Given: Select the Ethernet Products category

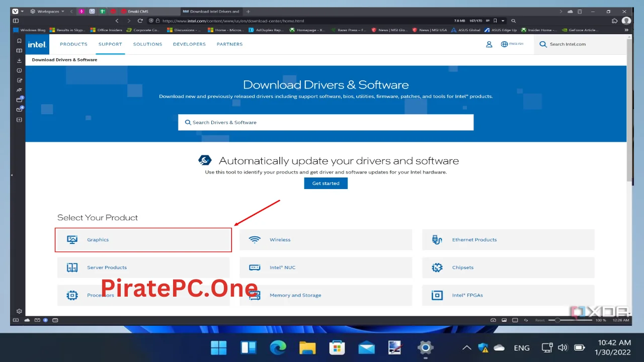Looking at the screenshot, I should point(508,240).
